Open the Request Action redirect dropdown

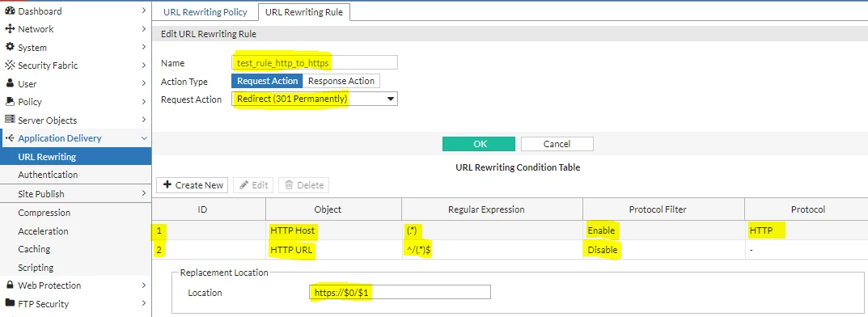pyautogui.click(x=315, y=99)
